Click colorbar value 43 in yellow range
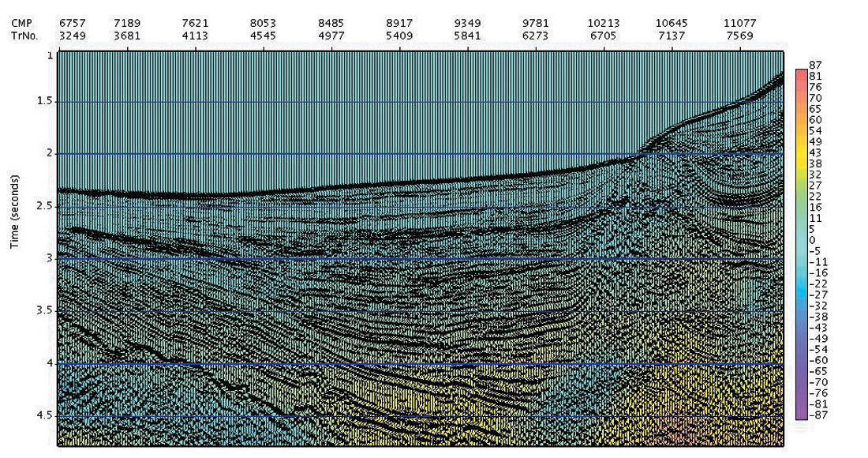This screenshot has width=868, height=458. 815,153
